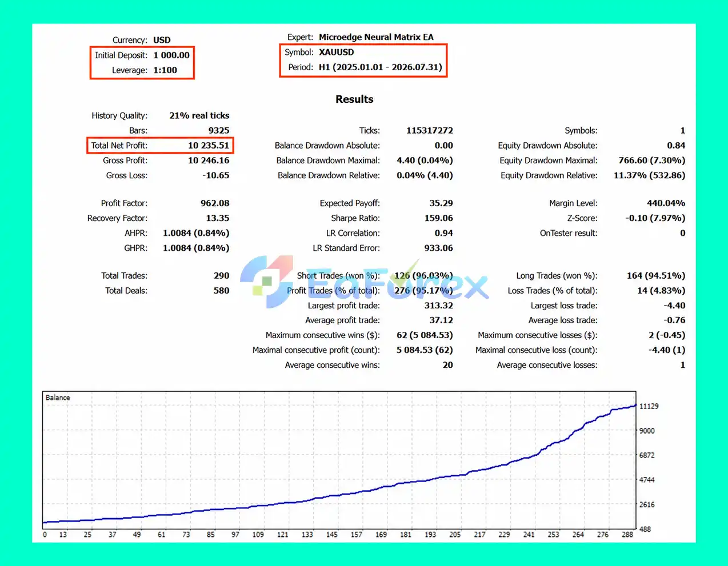Click Average profit trade value 37.12
Viewport: 728px width, 566px height.
[441, 320]
